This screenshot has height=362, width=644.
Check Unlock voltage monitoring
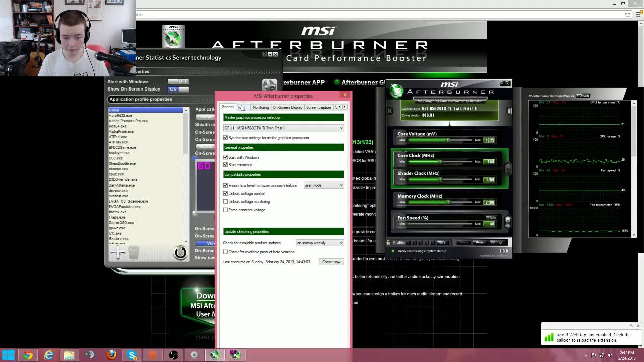click(x=226, y=201)
